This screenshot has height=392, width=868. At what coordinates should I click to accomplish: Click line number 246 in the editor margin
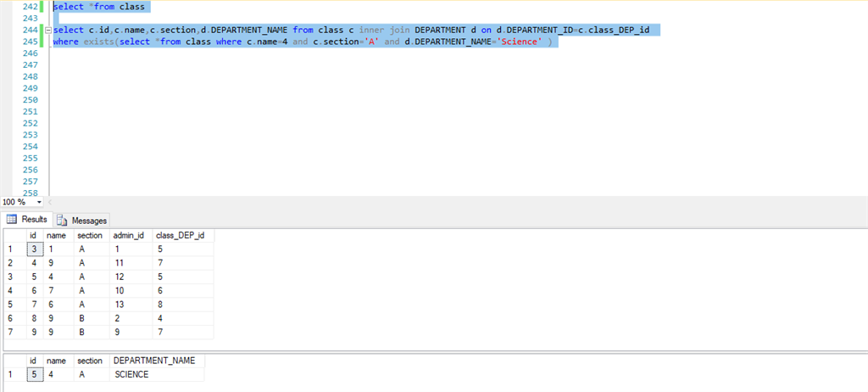tap(29, 53)
